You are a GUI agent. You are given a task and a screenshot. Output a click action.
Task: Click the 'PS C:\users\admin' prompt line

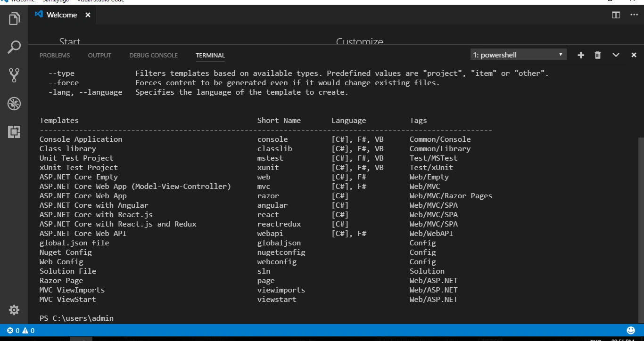(x=76, y=318)
